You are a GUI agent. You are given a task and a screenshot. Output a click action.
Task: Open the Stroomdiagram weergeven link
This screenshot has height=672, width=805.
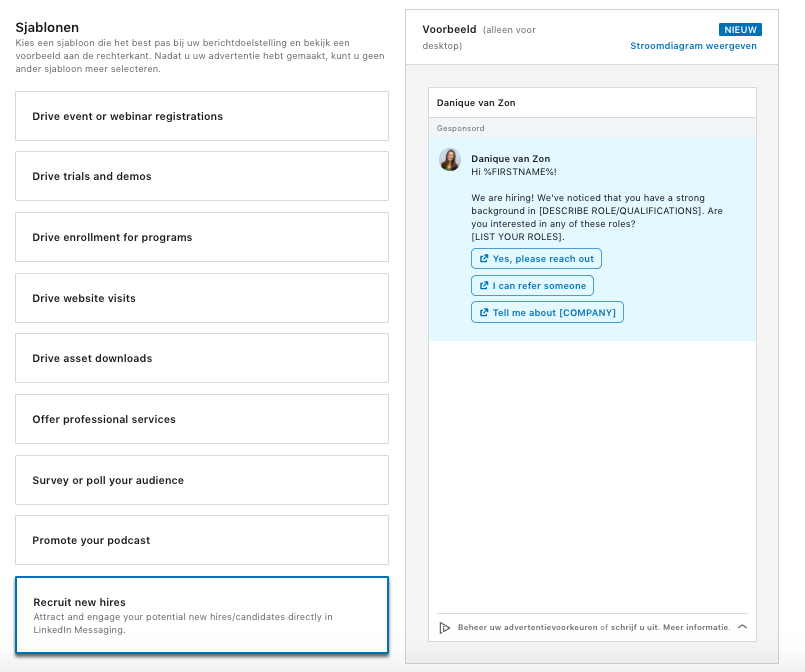[x=693, y=46]
